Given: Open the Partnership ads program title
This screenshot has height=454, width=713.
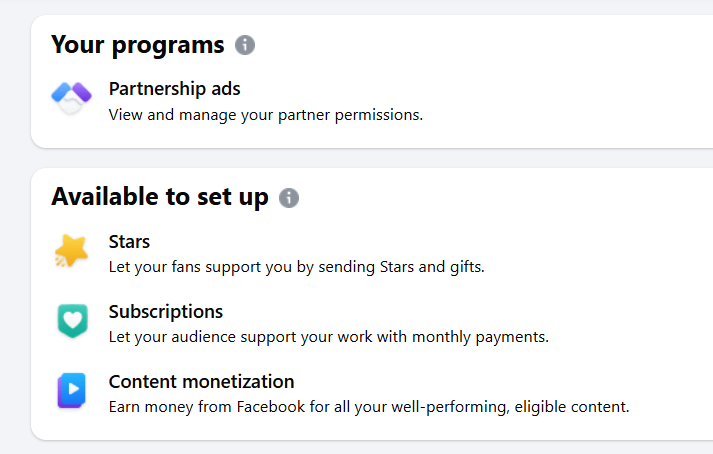Looking at the screenshot, I should [174, 89].
